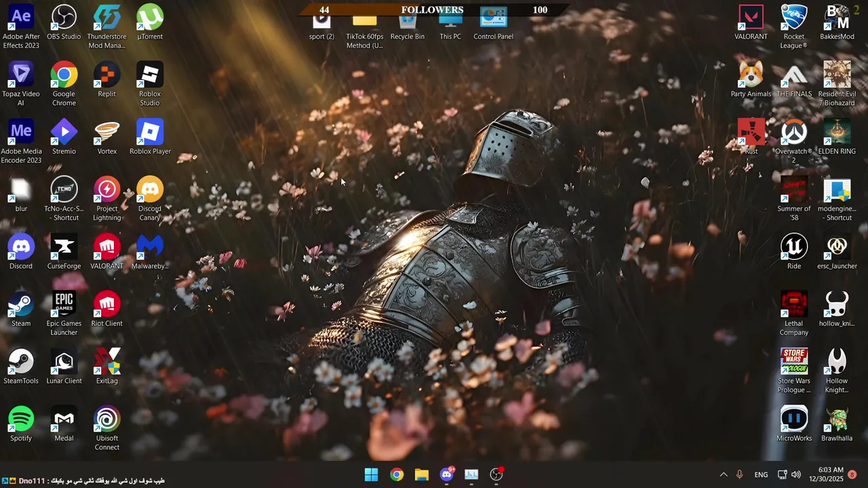Image resolution: width=868 pixels, height=488 pixels.
Task: Open the Control Panel icon
Action: pyautogui.click(x=493, y=24)
